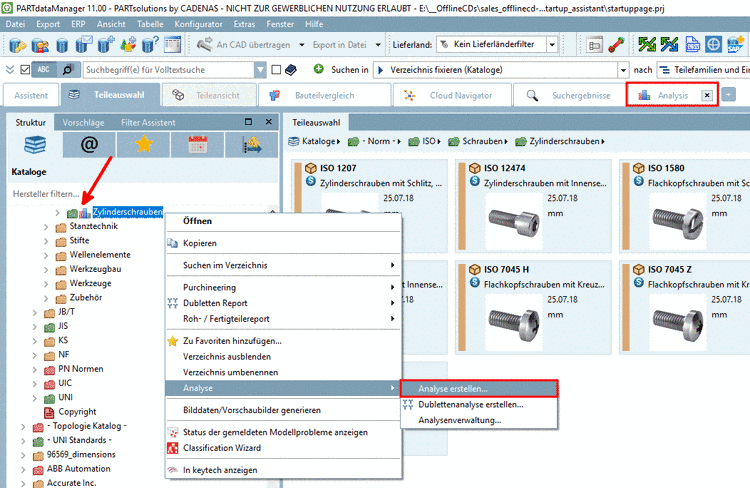Open the ISO 12474 part thumbnail
The width and height of the screenshot is (750, 488).
514,221
